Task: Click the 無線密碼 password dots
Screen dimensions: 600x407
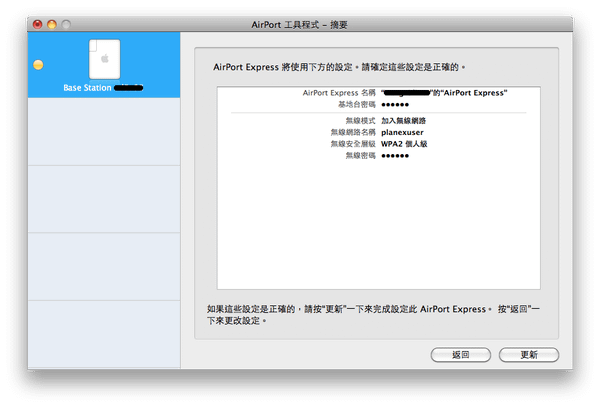Action: [395, 156]
